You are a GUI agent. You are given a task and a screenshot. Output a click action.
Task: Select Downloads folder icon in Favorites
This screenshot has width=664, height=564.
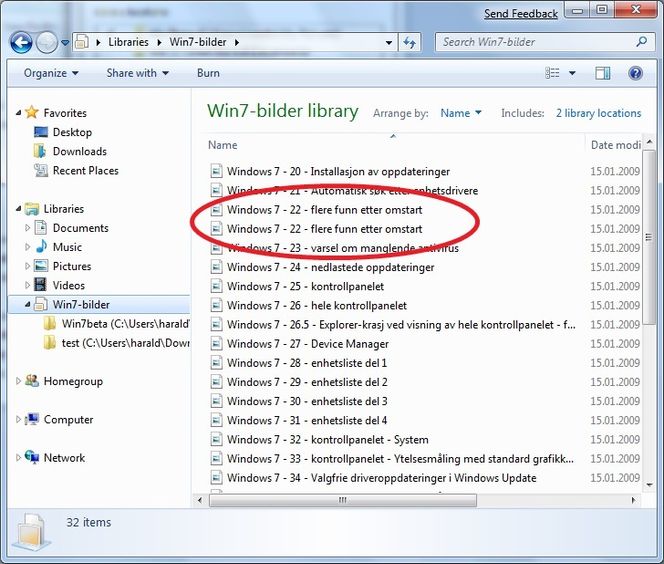(x=39, y=151)
